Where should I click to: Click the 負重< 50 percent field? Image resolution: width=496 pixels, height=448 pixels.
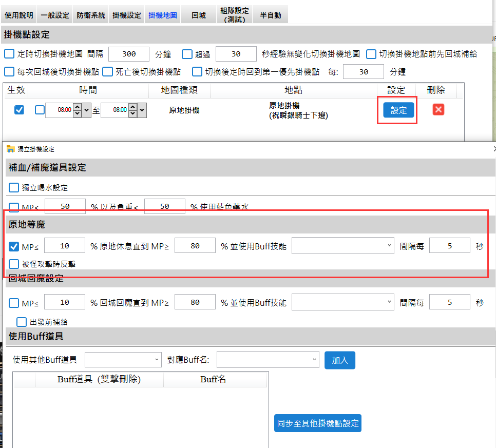click(x=164, y=206)
